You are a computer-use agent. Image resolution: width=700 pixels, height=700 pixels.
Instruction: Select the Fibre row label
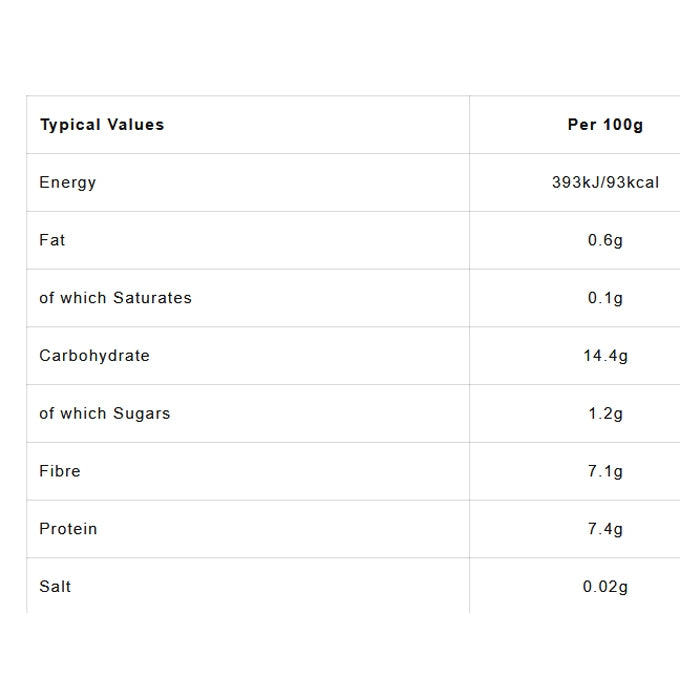tap(60, 471)
